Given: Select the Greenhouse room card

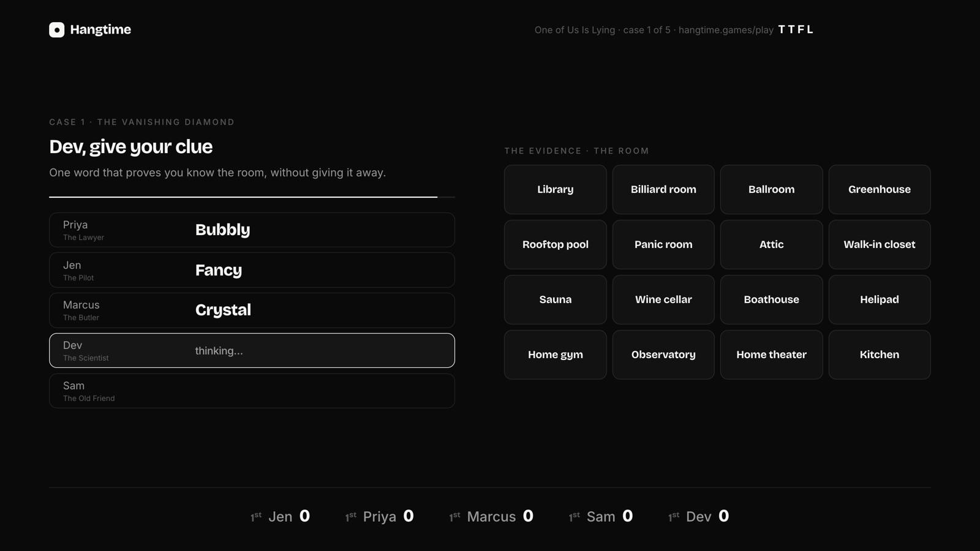Looking at the screenshot, I should (x=880, y=189).
